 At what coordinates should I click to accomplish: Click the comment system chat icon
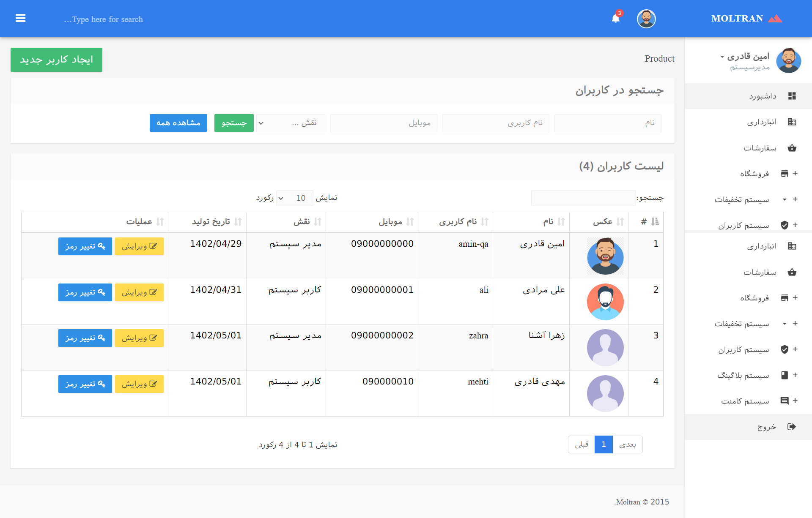click(x=785, y=401)
